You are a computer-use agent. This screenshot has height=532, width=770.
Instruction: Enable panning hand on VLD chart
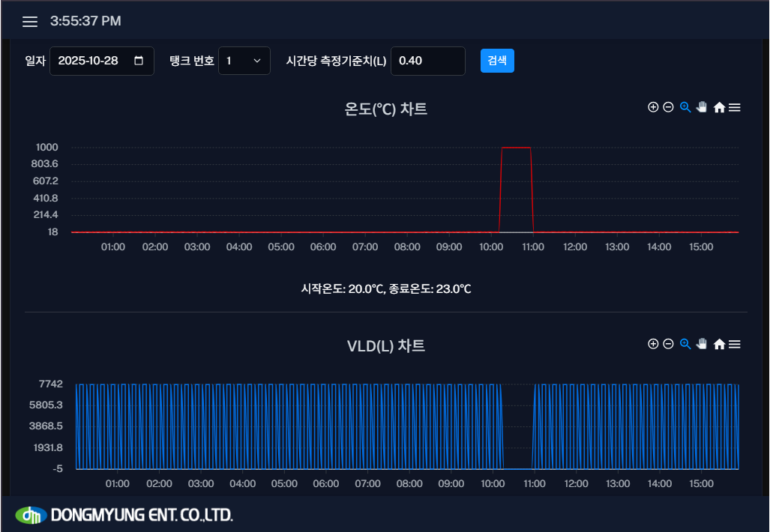(x=702, y=344)
